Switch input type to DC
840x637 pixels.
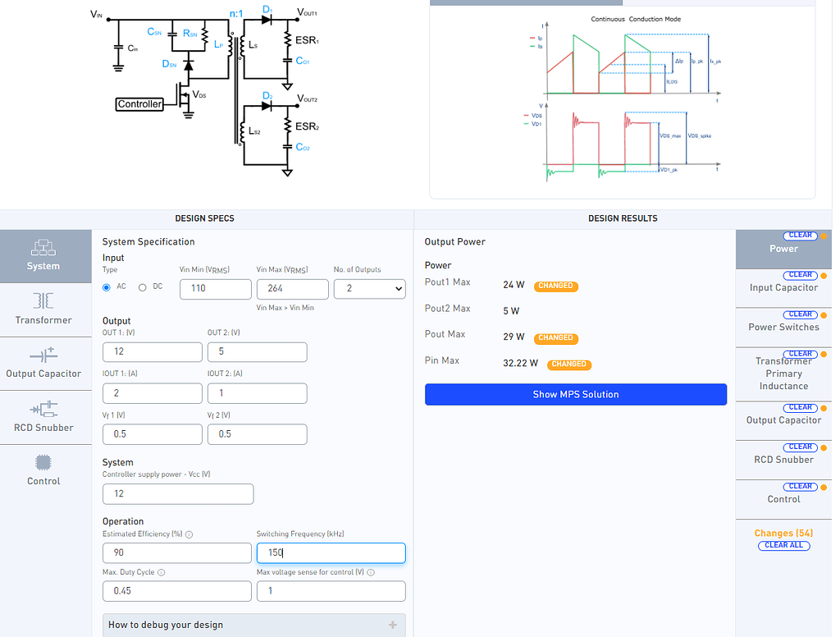(x=141, y=289)
